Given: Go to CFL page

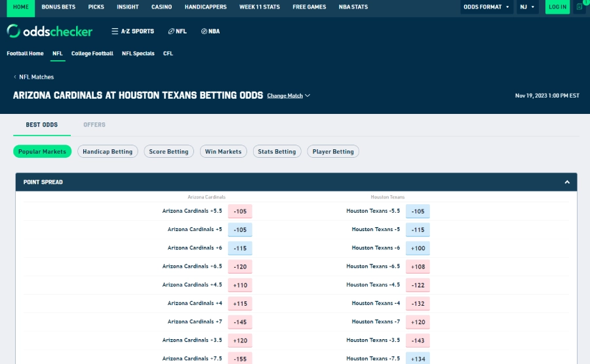Looking at the screenshot, I should coord(168,53).
